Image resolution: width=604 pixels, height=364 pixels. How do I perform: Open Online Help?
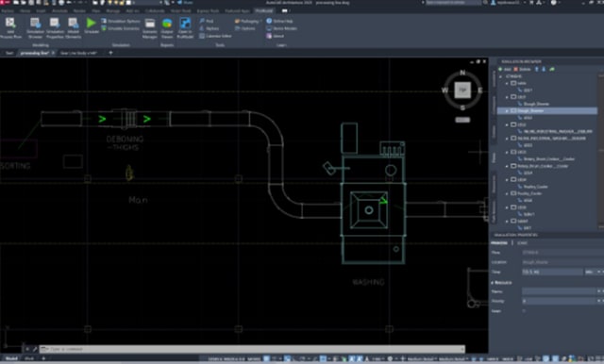(x=279, y=21)
